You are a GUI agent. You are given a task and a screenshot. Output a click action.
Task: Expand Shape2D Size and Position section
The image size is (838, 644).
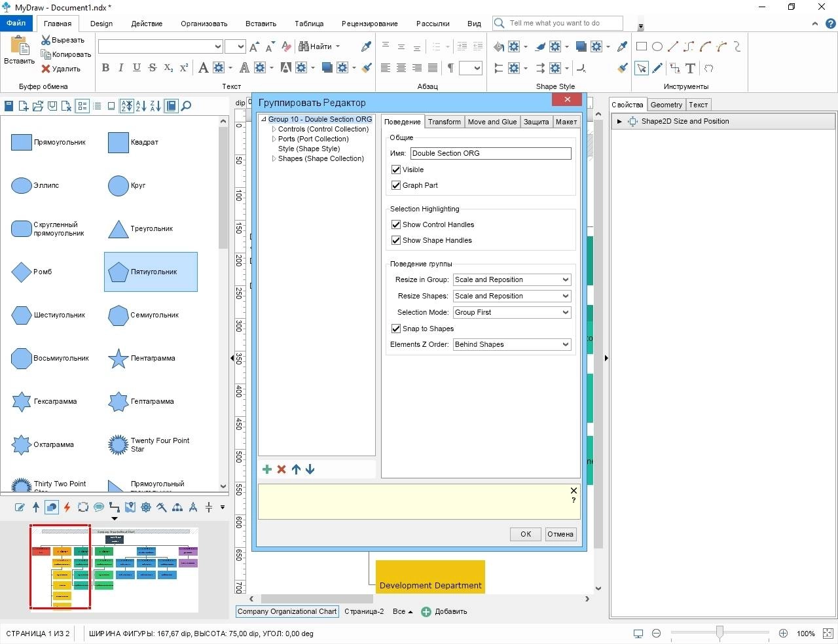pos(619,121)
